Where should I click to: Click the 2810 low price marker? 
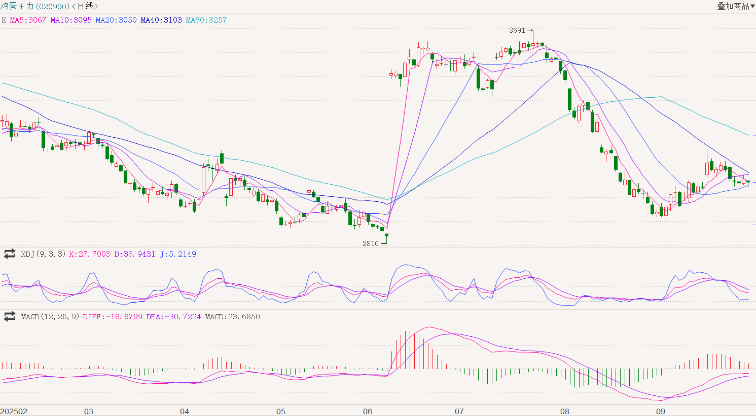[370, 242]
